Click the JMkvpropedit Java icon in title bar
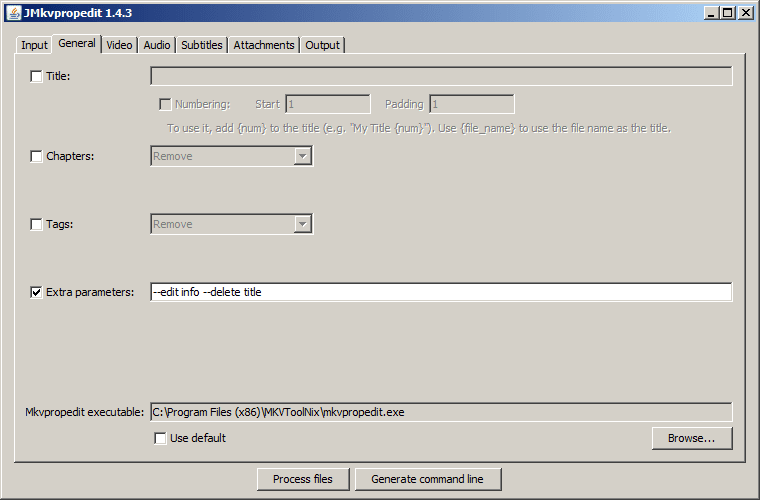Screen dimensions: 760x500 [x=14, y=13]
